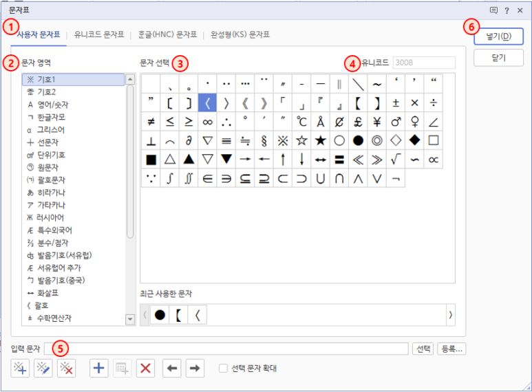This screenshot has height=392, width=532.
Task: Click the 등록... register button
Action: (x=451, y=349)
